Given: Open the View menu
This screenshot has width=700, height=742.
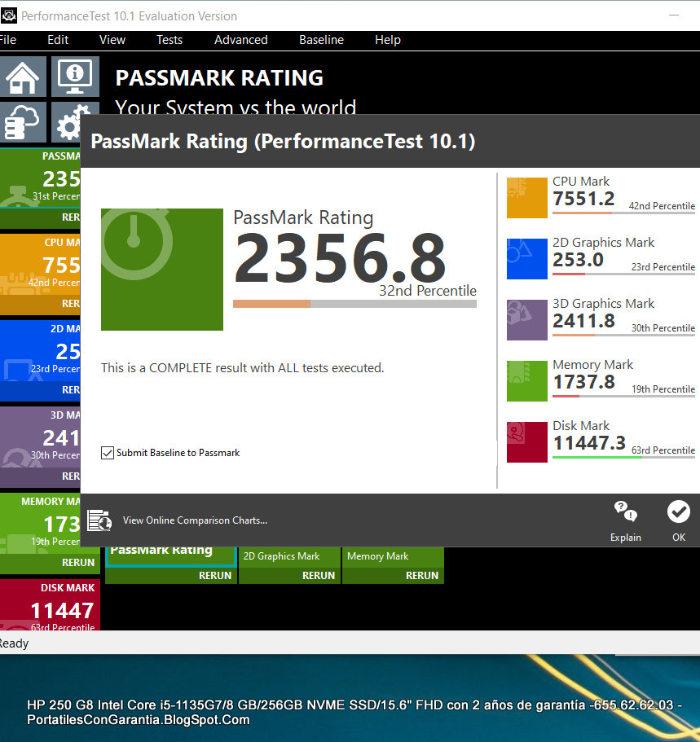Looking at the screenshot, I should click(112, 40).
